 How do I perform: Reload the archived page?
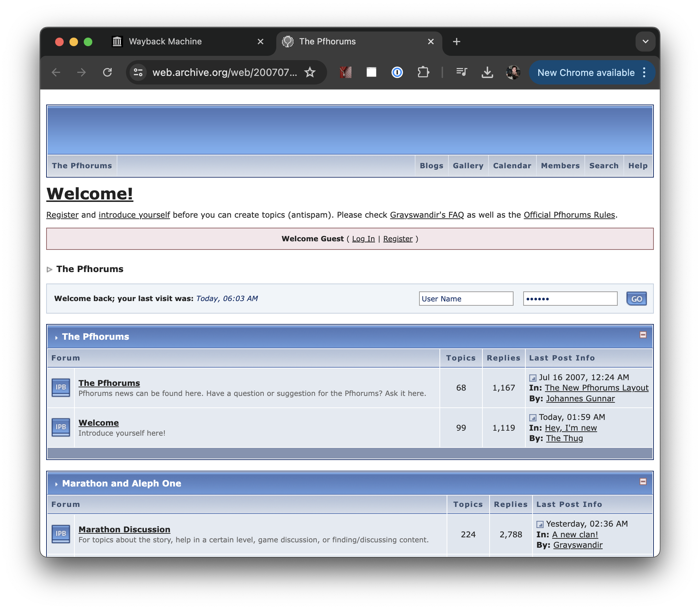tap(107, 73)
